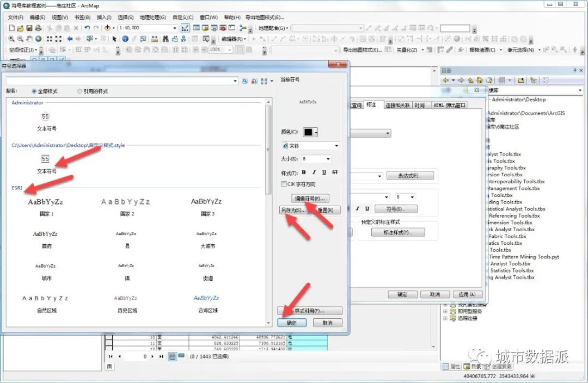
Task: Undo the last action
Action: click(x=87, y=28)
